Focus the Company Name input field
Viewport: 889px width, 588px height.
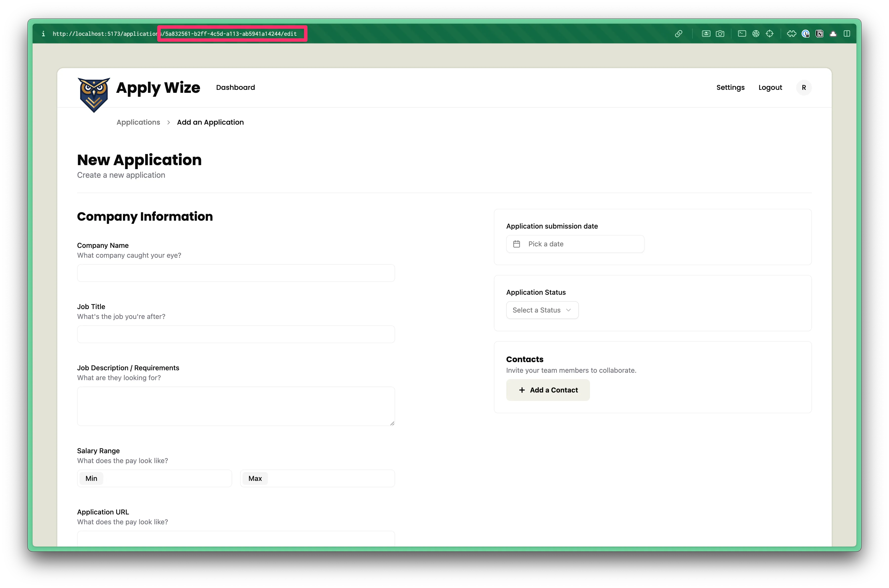236,273
